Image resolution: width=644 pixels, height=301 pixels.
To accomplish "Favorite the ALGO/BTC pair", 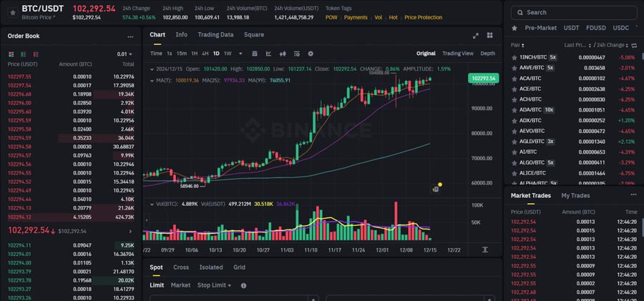I will 514,162.
